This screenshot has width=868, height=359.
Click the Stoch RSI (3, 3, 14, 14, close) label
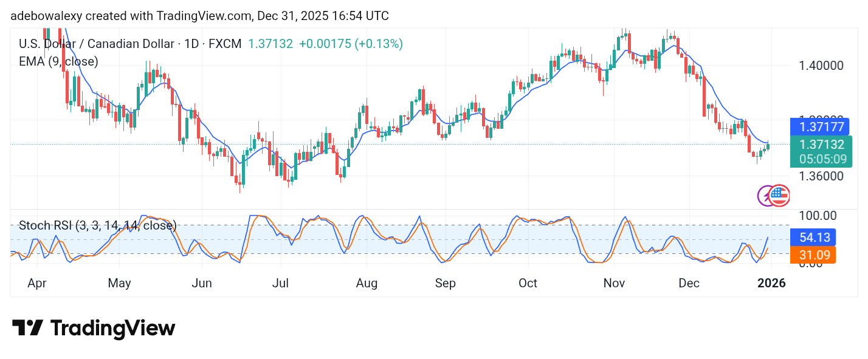point(97,226)
